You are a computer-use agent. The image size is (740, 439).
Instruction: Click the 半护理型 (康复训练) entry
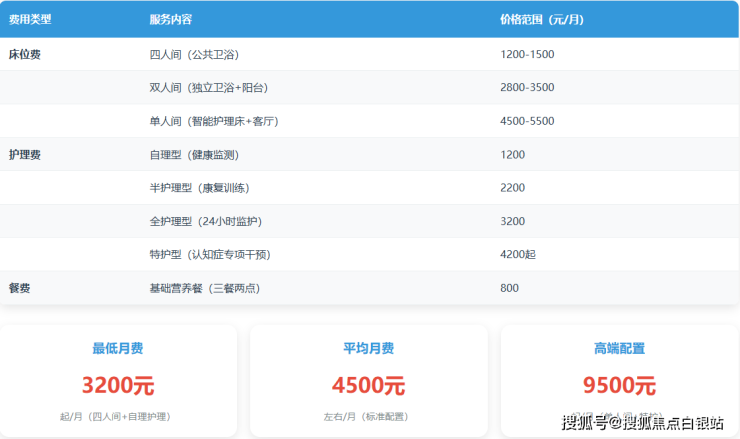[x=198, y=188]
